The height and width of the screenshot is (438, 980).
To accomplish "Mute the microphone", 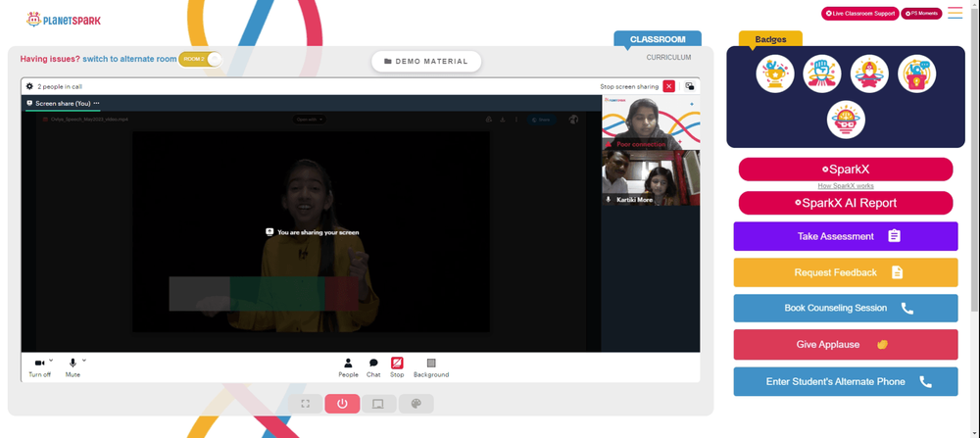I will 73,367.
